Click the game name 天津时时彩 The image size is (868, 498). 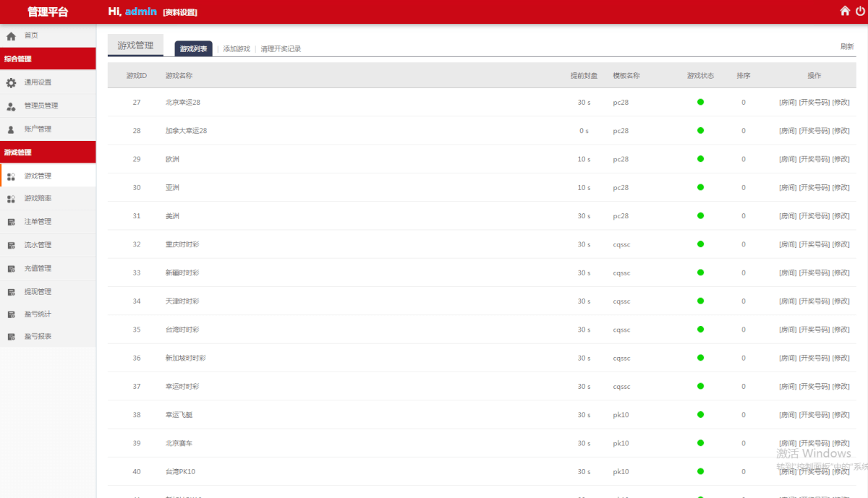click(182, 301)
